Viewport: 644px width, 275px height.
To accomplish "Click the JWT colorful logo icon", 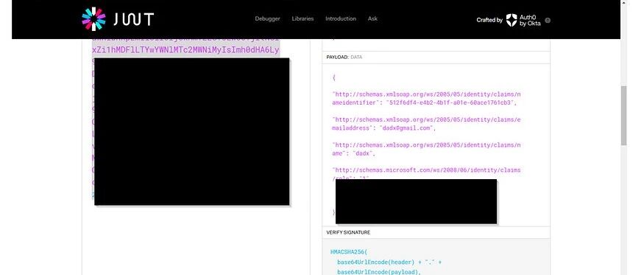I will click(93, 19).
